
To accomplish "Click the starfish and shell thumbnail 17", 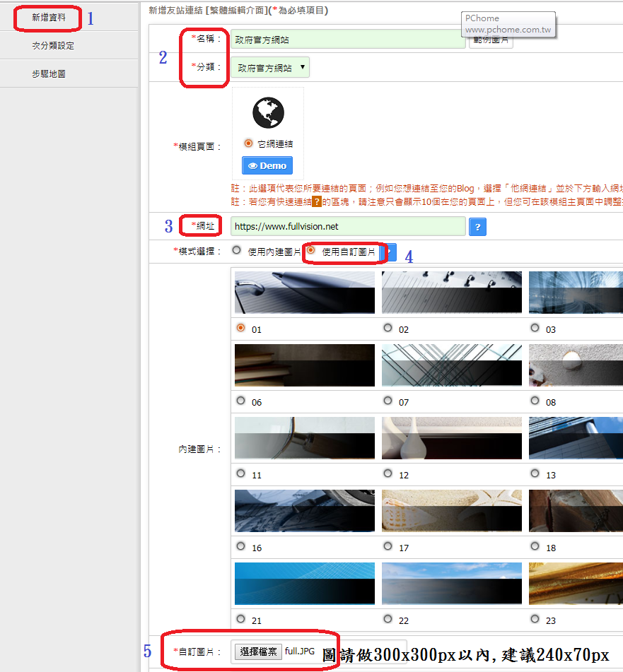I will pos(452,511).
